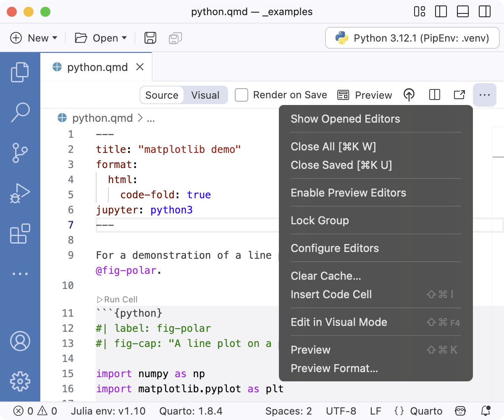Open the Extensions view
This screenshot has height=420, width=504.
[x=20, y=233]
